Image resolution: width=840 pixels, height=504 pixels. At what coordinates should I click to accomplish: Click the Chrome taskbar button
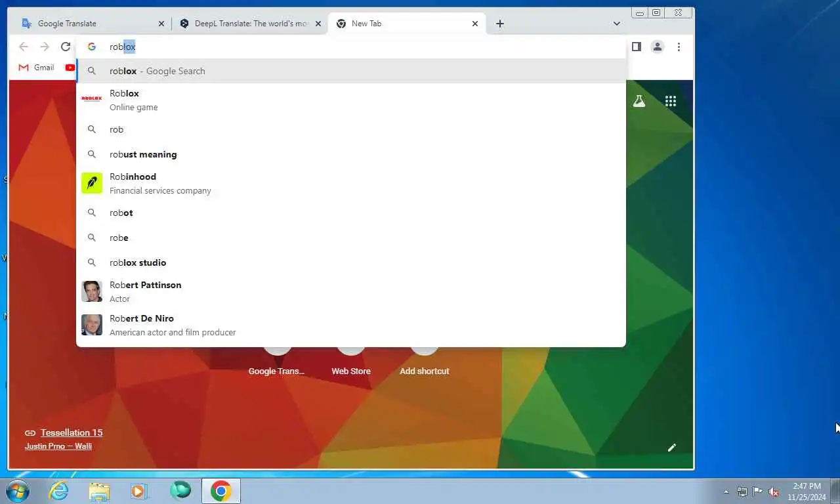coord(221,491)
